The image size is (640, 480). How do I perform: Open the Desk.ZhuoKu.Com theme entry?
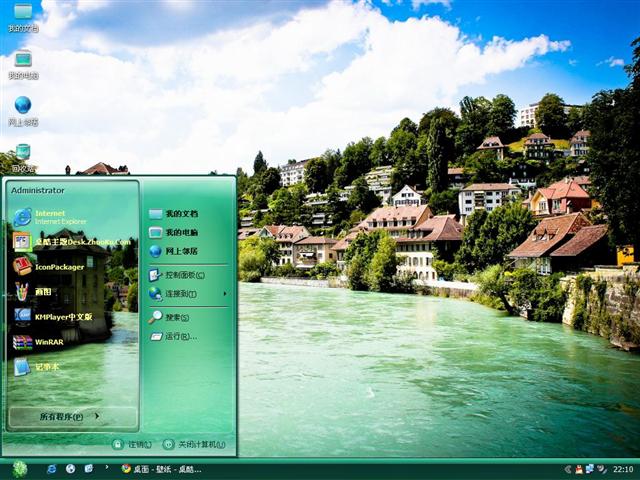point(72,242)
